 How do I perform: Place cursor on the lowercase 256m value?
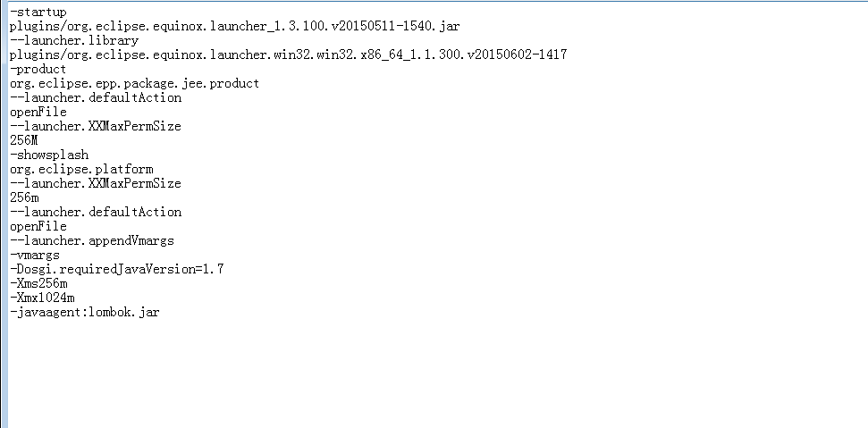pyautogui.click(x=24, y=197)
